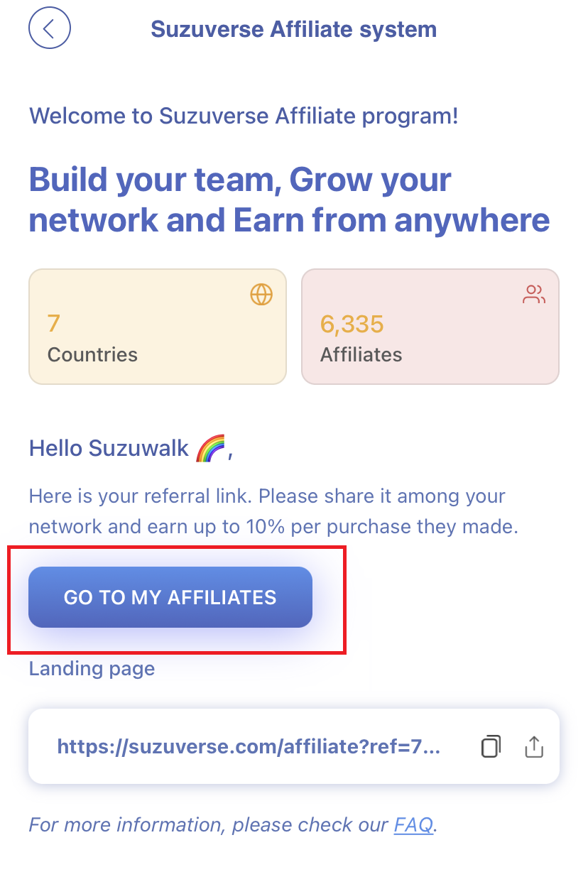588x889 pixels.
Task: Click the For more information footer text
Action: [x=210, y=825]
